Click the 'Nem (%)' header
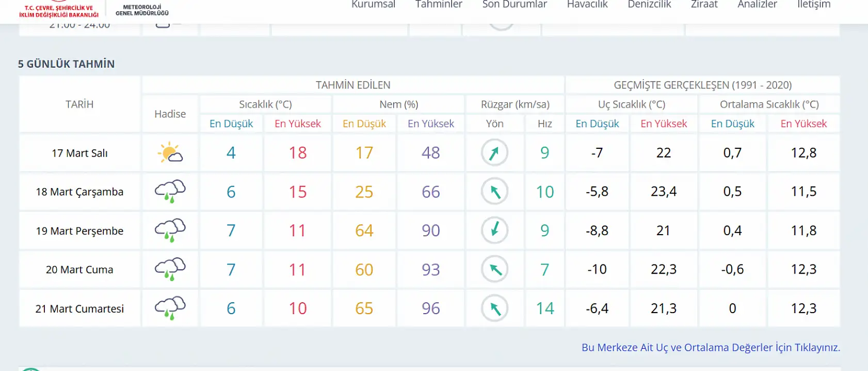Image resolution: width=868 pixels, height=371 pixels. (398, 104)
